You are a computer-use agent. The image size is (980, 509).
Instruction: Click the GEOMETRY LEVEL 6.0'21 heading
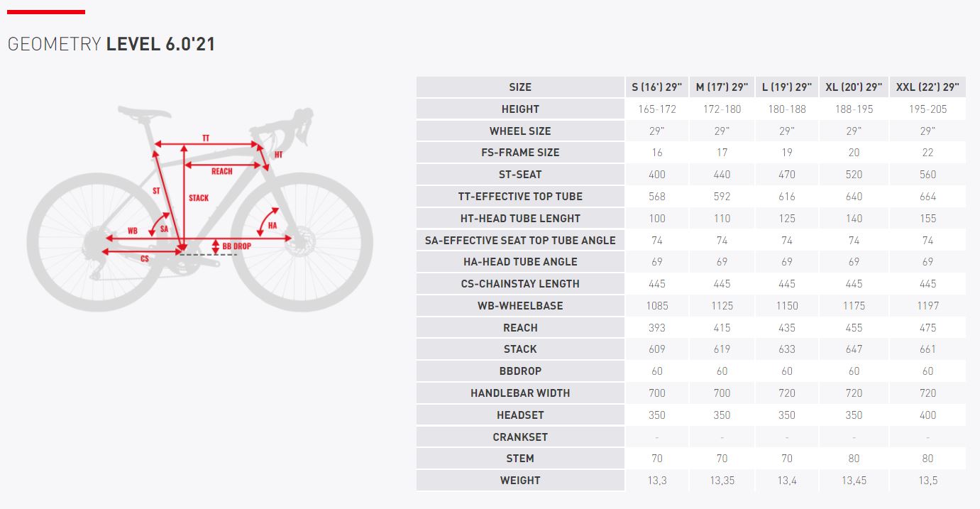coord(111,44)
